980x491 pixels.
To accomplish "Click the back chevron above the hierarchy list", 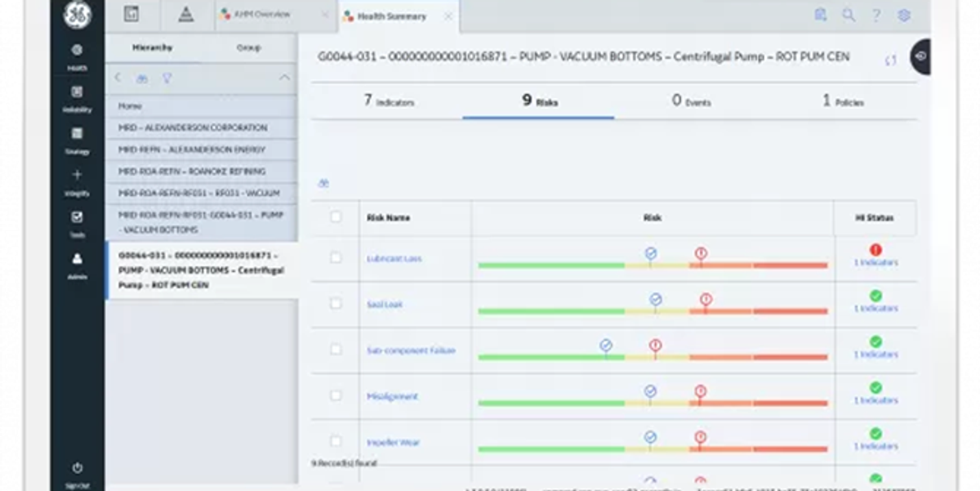I will pos(118,78).
